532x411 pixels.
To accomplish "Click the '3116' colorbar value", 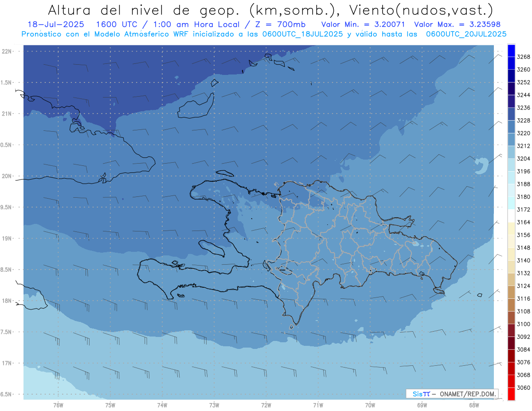I will 524,299.
